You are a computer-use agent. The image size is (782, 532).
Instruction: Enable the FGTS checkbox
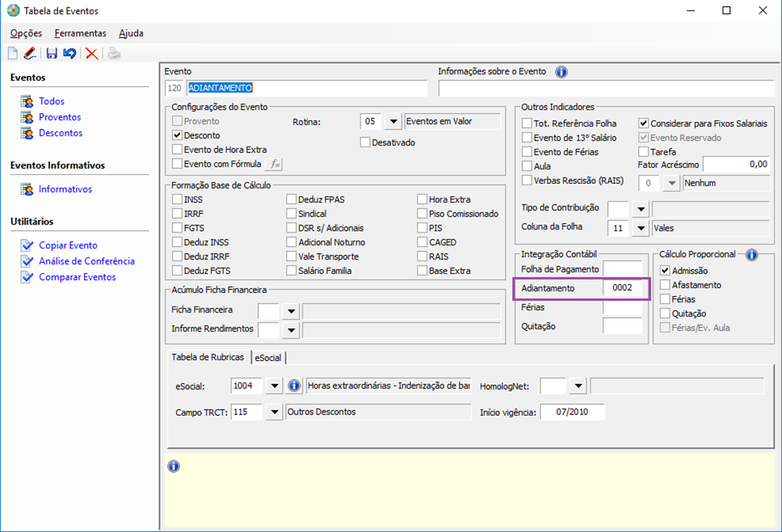177,228
